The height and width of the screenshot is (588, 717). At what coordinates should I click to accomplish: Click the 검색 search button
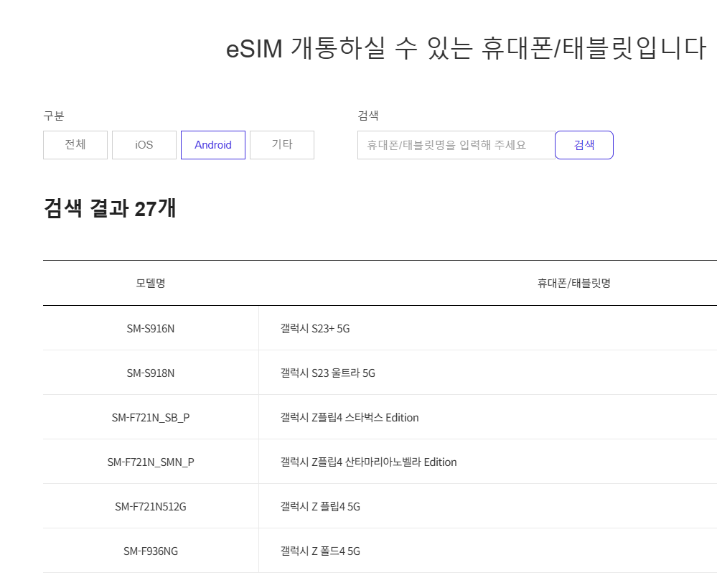584,145
